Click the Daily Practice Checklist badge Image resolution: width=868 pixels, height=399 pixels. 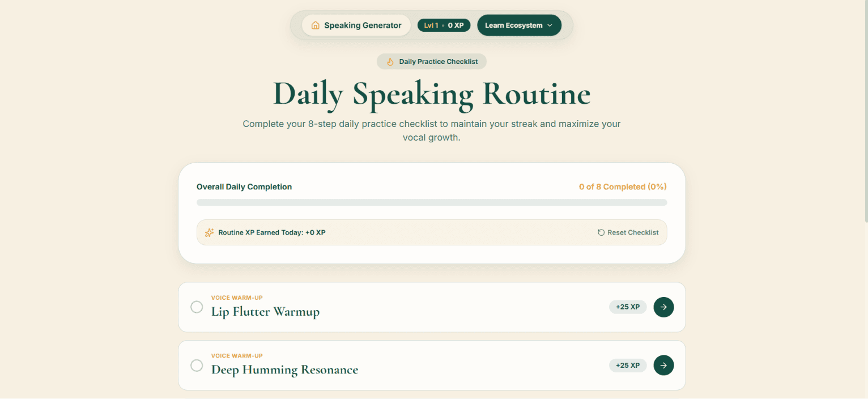432,62
